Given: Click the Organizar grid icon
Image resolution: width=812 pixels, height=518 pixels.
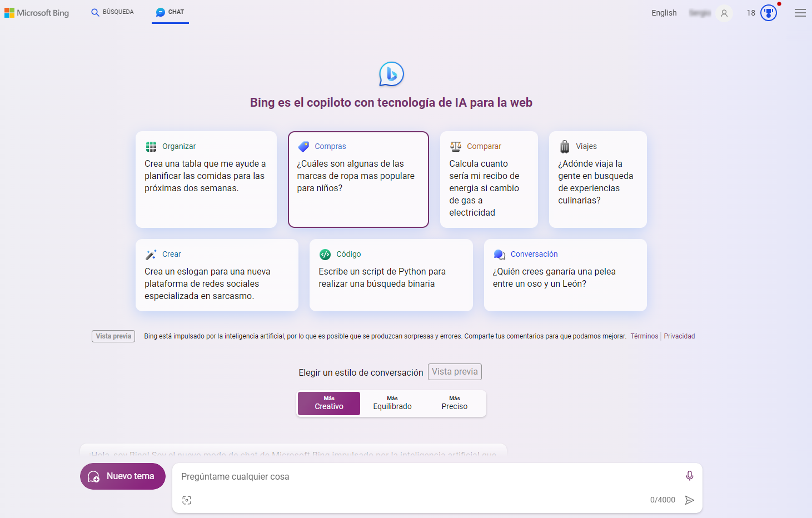Looking at the screenshot, I should tap(151, 146).
